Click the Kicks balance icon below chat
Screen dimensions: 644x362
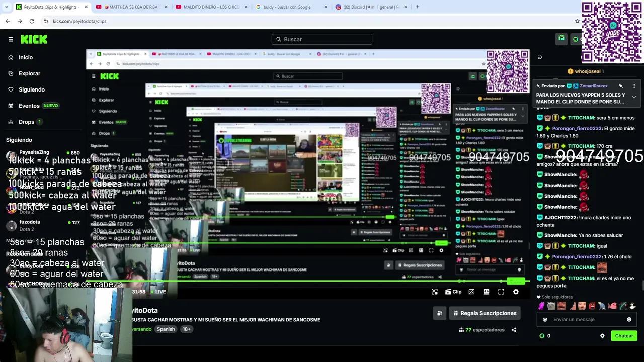point(542,336)
